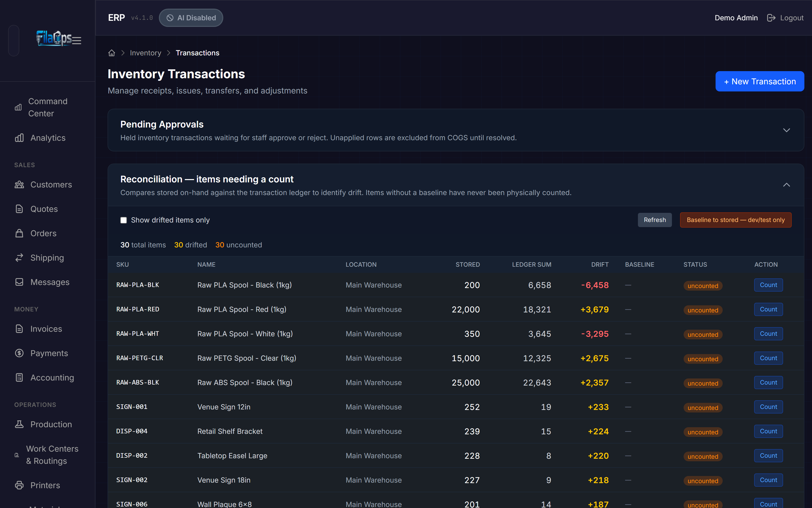The image size is (812, 508).
Task: Click the v4.1.0 version label
Action: pyautogui.click(x=142, y=18)
